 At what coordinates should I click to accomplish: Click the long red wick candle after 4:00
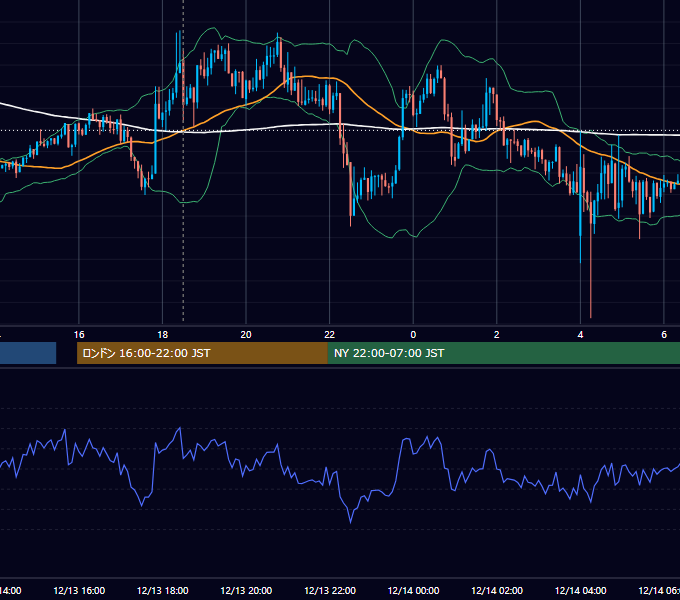pos(591,255)
